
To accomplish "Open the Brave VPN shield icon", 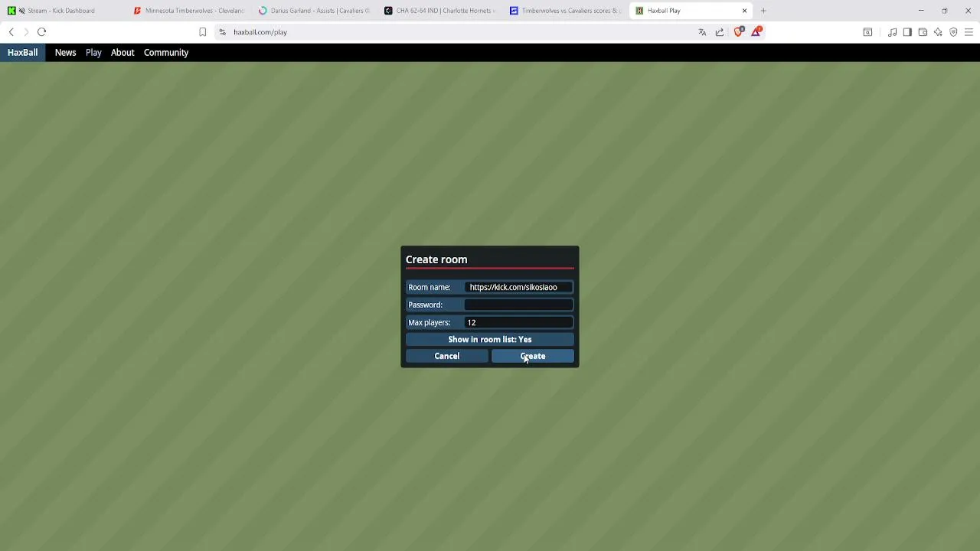I will click(953, 32).
